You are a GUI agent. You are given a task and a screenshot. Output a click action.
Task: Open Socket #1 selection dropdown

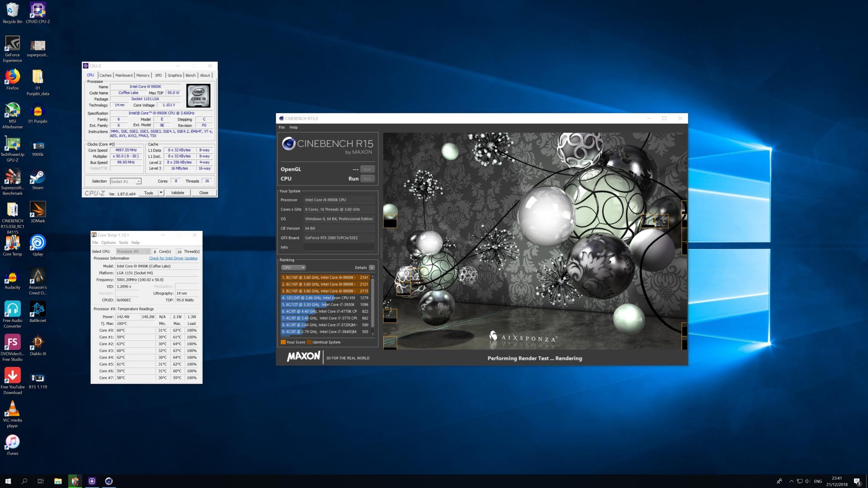[x=125, y=181]
